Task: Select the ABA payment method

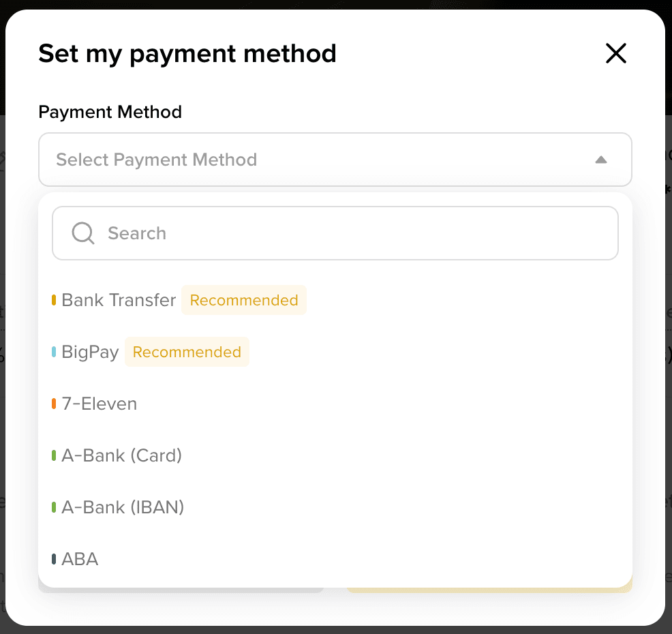Action: 80,559
